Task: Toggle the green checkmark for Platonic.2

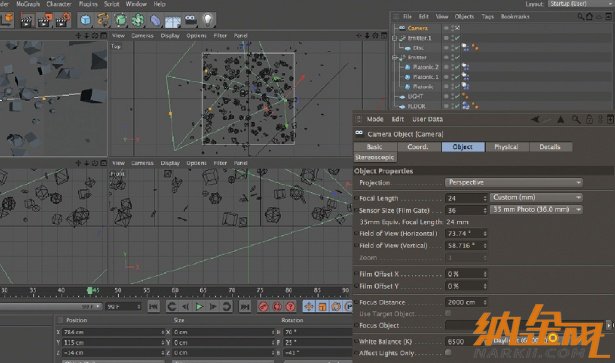Action: tap(457, 67)
